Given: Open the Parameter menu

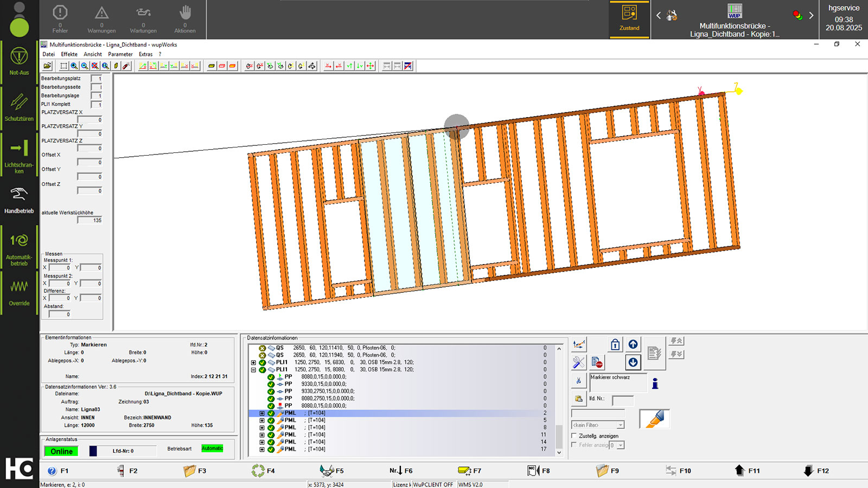Looking at the screenshot, I should (120, 54).
